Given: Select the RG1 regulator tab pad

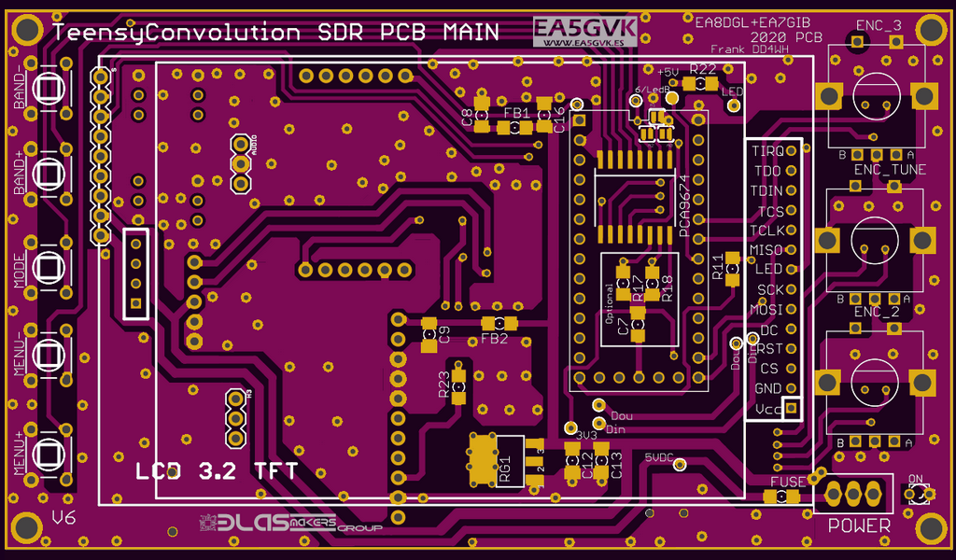Looking at the screenshot, I should coord(483,459).
